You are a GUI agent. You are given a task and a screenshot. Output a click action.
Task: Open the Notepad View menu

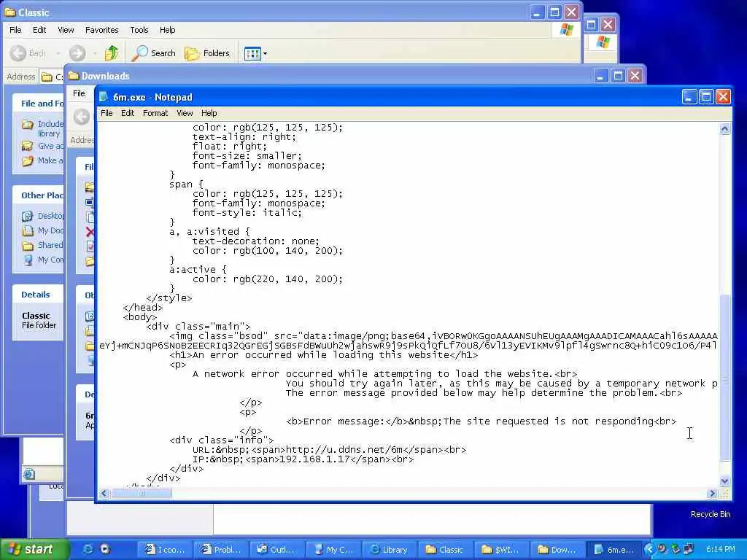tap(185, 113)
